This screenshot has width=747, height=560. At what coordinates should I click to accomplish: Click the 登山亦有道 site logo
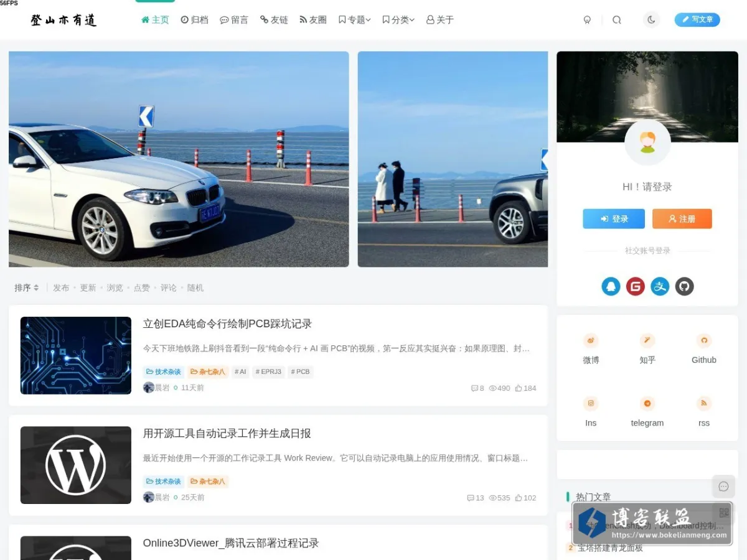coord(63,20)
